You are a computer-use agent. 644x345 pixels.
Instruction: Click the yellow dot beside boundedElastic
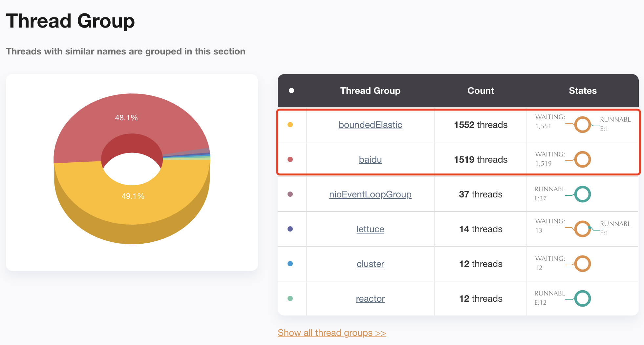[x=290, y=125]
